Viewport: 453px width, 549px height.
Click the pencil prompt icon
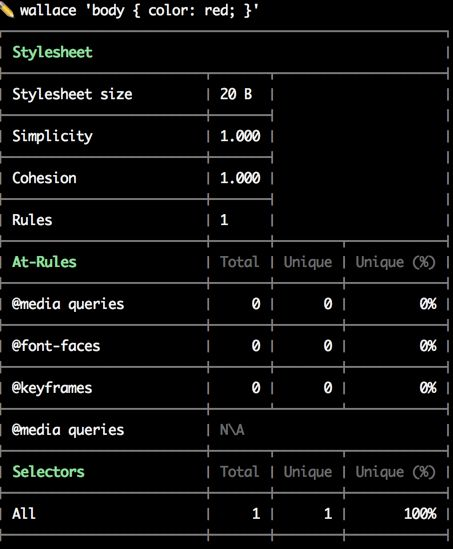(x=6, y=10)
